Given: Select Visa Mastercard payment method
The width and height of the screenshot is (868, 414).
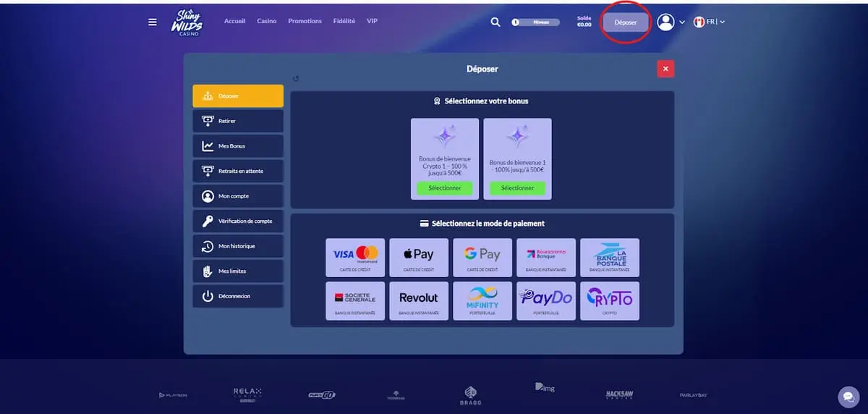Looking at the screenshot, I should click(355, 258).
